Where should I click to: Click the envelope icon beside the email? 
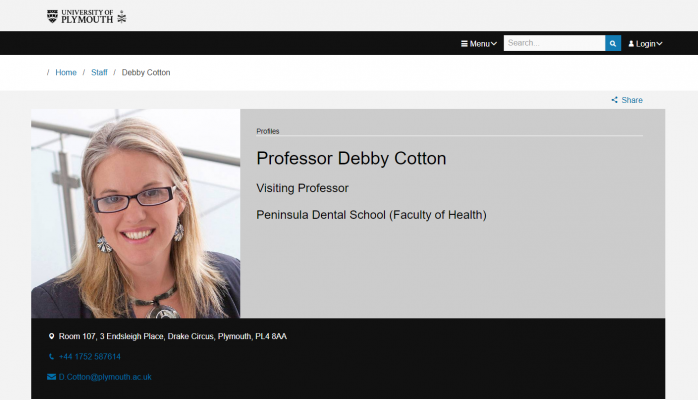[52, 377]
